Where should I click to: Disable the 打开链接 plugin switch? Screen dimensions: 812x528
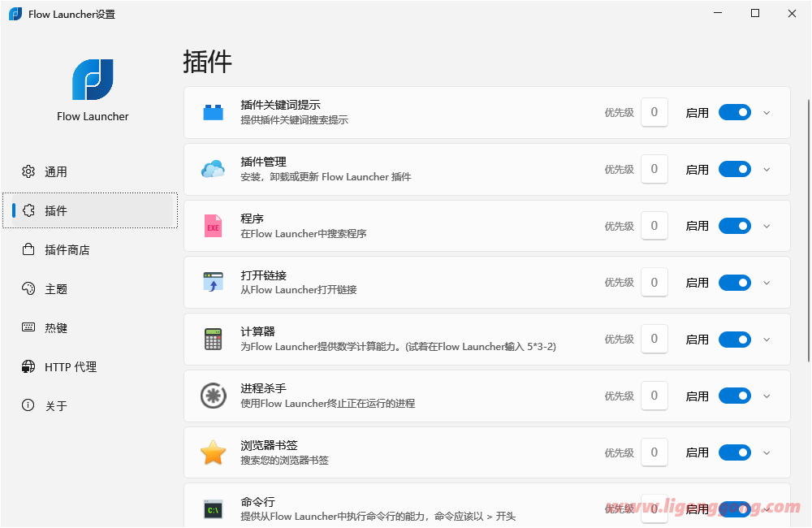734,283
